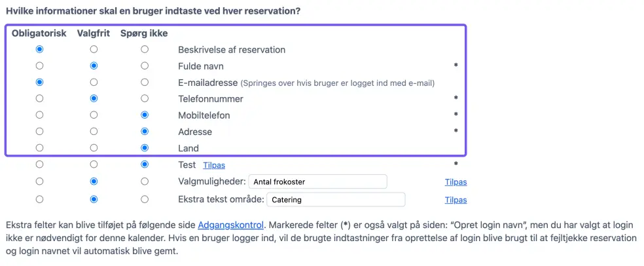Image resolution: width=644 pixels, height=266 pixels.
Task: Make Fulde navn Obligatorisk
Action: [x=40, y=66]
